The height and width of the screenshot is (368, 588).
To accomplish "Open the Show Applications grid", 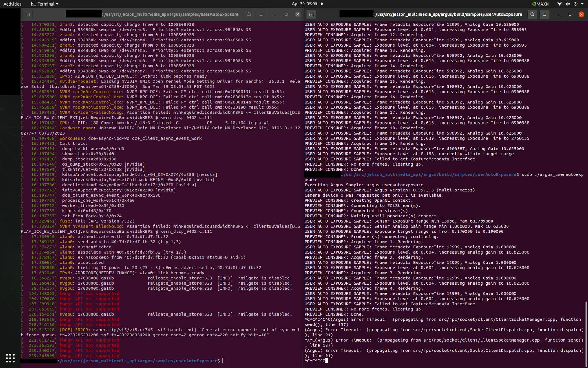I will pyautogui.click(x=10, y=358).
